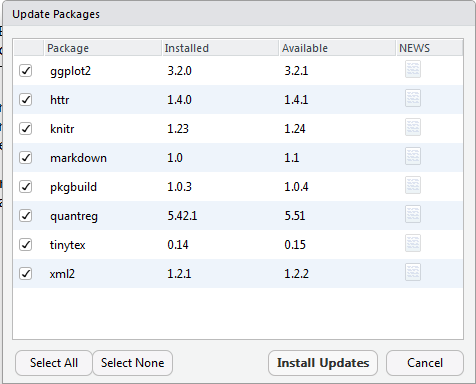Click installed version 1.23

[178, 129]
